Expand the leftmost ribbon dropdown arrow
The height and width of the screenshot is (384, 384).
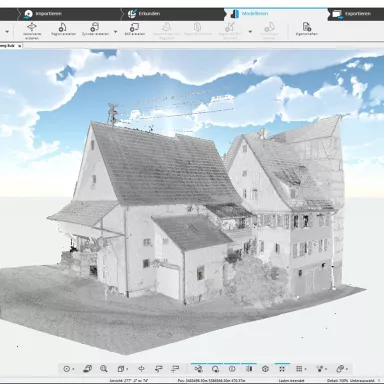point(7,32)
